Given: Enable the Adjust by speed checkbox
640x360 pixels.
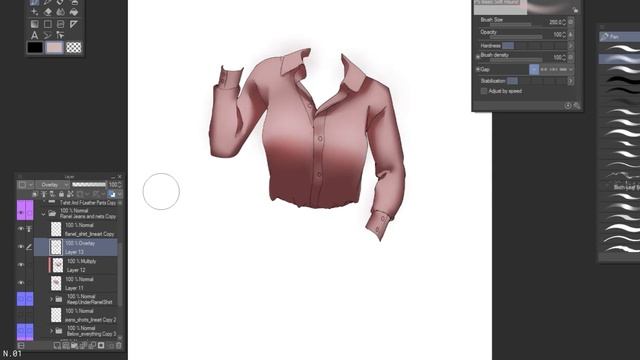Looking at the screenshot, I should pos(484,91).
